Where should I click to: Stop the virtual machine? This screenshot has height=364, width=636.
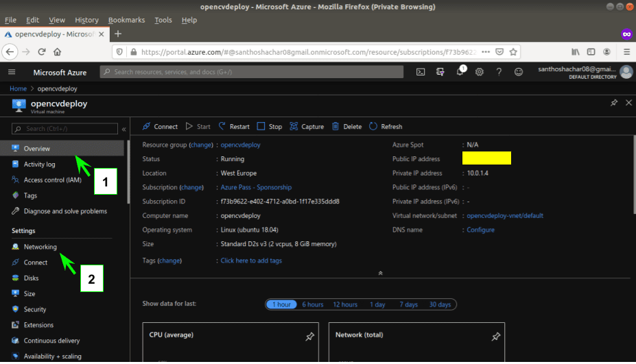click(x=270, y=126)
